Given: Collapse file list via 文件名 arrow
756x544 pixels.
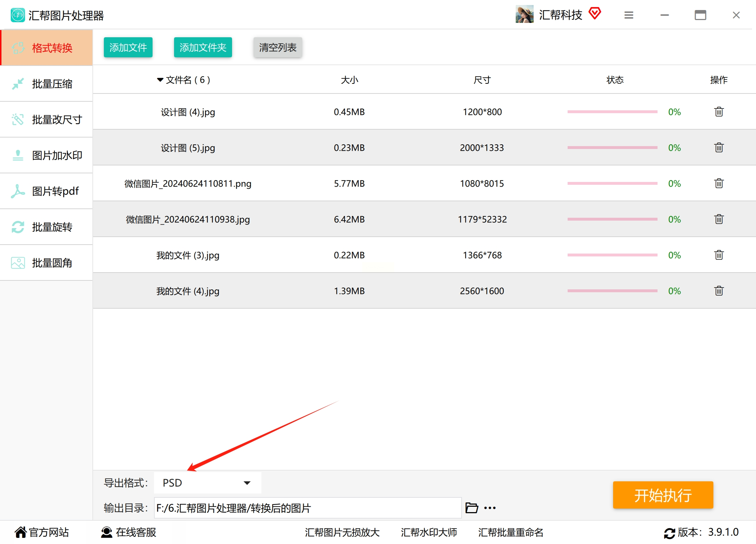Looking at the screenshot, I should pos(160,80).
